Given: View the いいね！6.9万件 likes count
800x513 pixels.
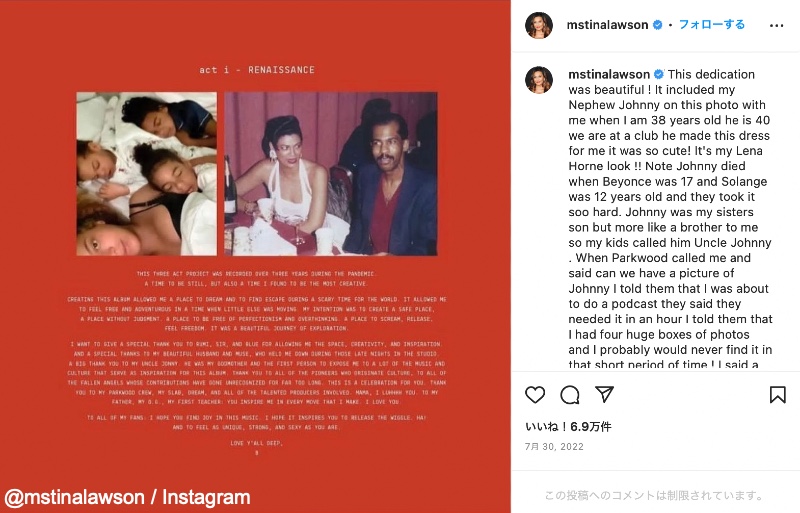Looking at the screenshot, I should coord(568,427).
